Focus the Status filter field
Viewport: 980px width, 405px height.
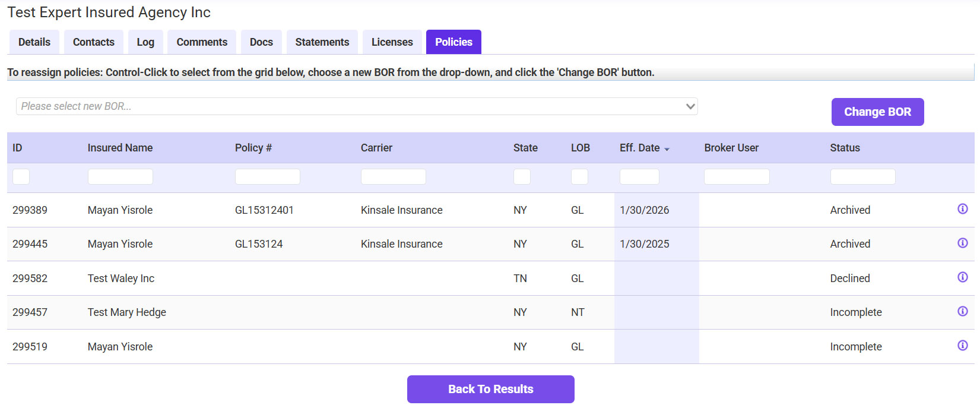pyautogui.click(x=862, y=176)
